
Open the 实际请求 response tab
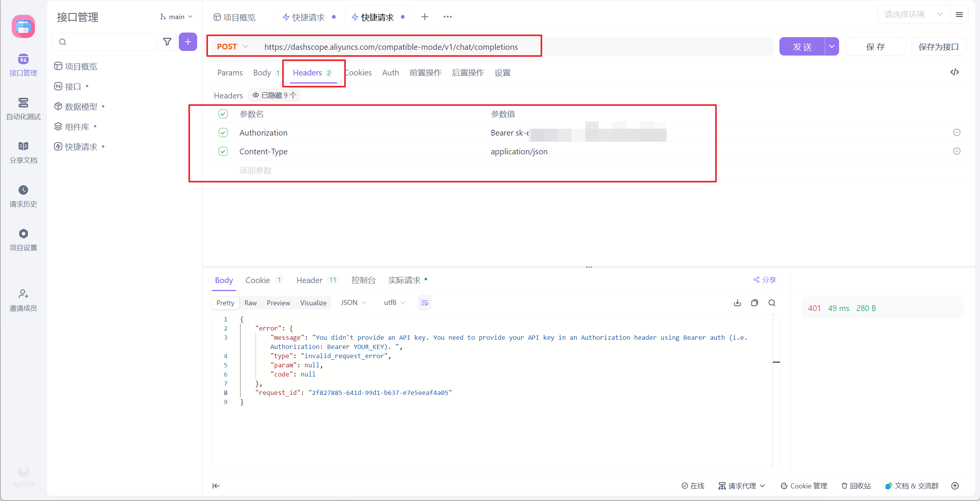click(x=404, y=280)
